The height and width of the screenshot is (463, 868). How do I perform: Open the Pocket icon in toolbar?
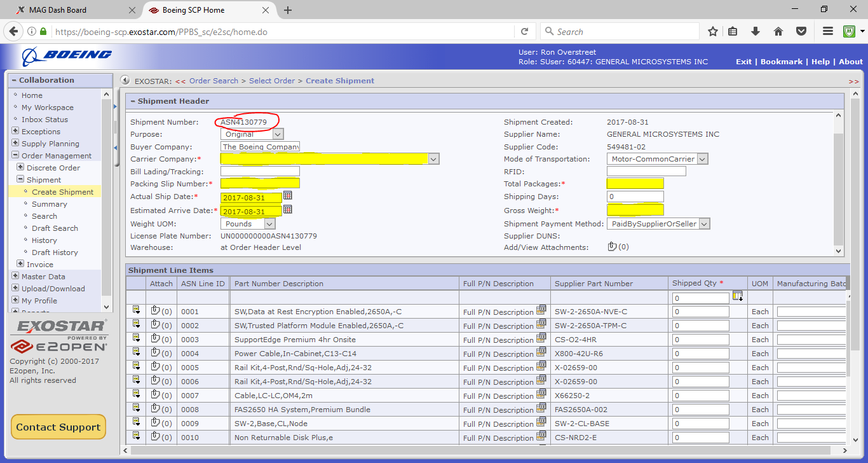click(801, 32)
